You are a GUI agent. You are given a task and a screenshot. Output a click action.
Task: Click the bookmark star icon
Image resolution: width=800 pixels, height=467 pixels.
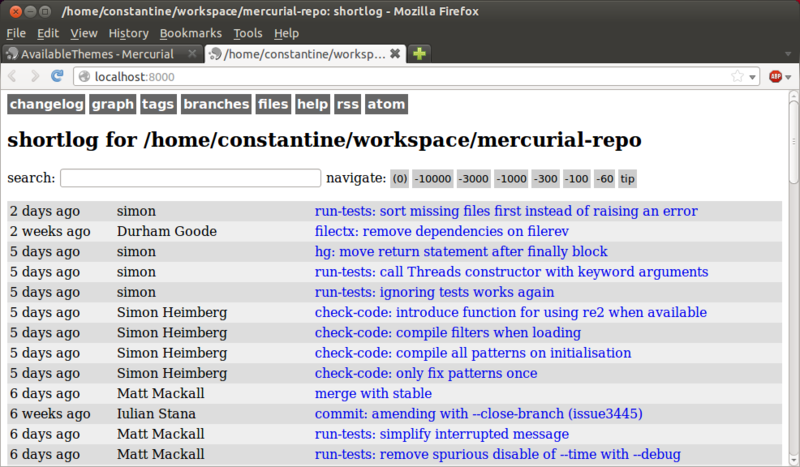737,77
